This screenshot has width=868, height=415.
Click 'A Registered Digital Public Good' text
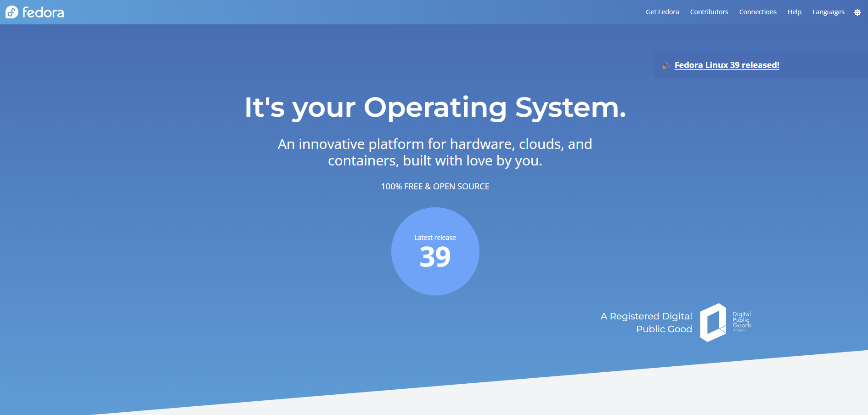coord(646,323)
